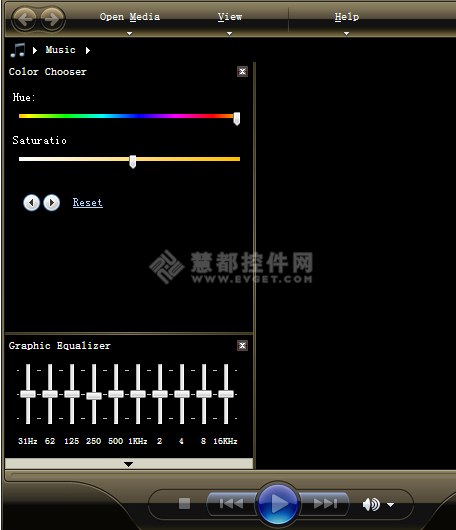Skip to the previous track
Screen dimensions: 456x530
pyautogui.click(x=231, y=504)
